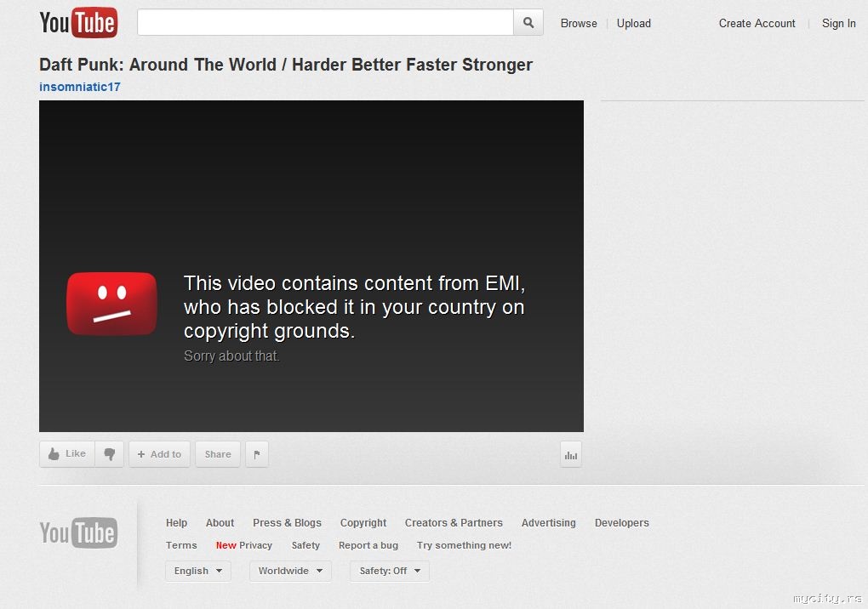Open the Developers footer link
The height and width of the screenshot is (609, 868).
click(x=622, y=523)
